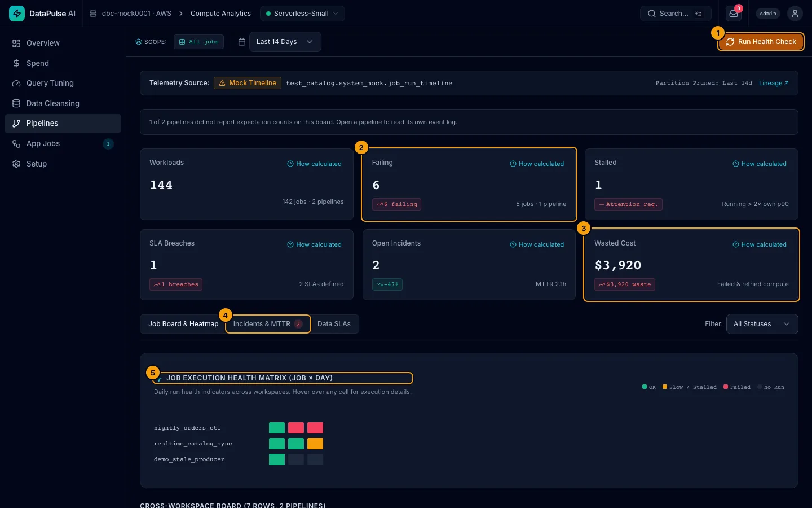The image size is (812, 508).
Task: Open the Lineage link
Action: [x=774, y=83]
